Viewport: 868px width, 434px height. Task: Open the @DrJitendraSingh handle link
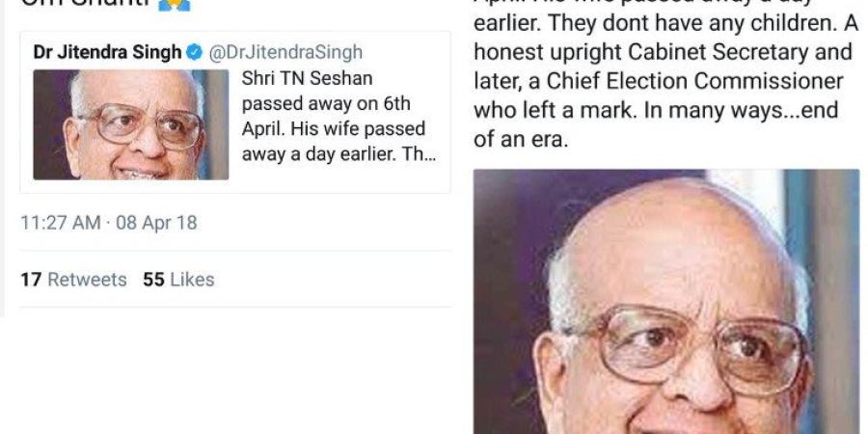(x=285, y=53)
